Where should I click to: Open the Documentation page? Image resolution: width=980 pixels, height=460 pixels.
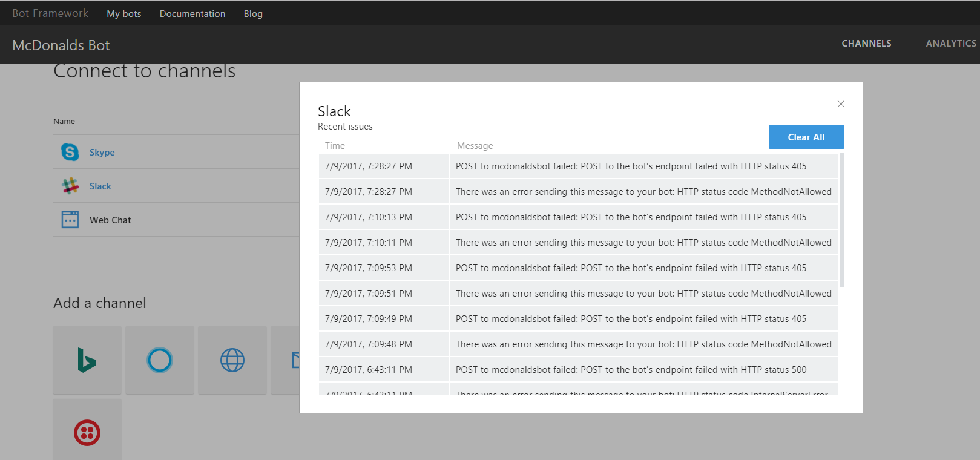tap(192, 13)
